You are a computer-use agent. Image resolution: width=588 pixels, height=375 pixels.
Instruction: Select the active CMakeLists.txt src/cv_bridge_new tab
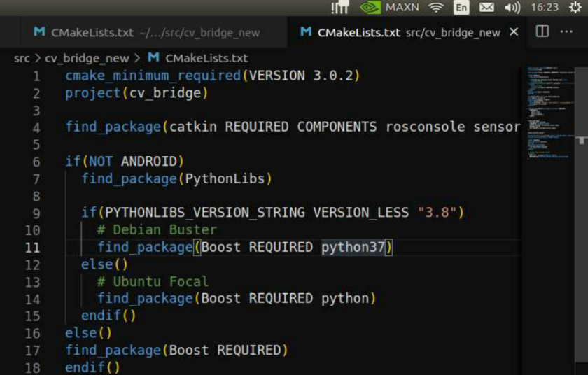pyautogui.click(x=407, y=32)
